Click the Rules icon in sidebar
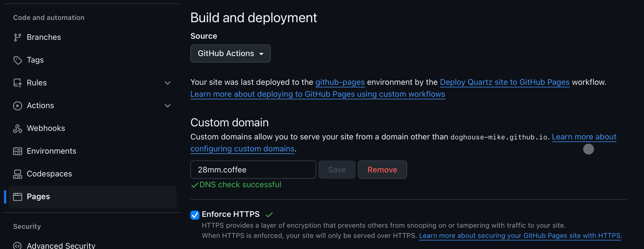Image resolution: width=644 pixels, height=249 pixels. 17,83
